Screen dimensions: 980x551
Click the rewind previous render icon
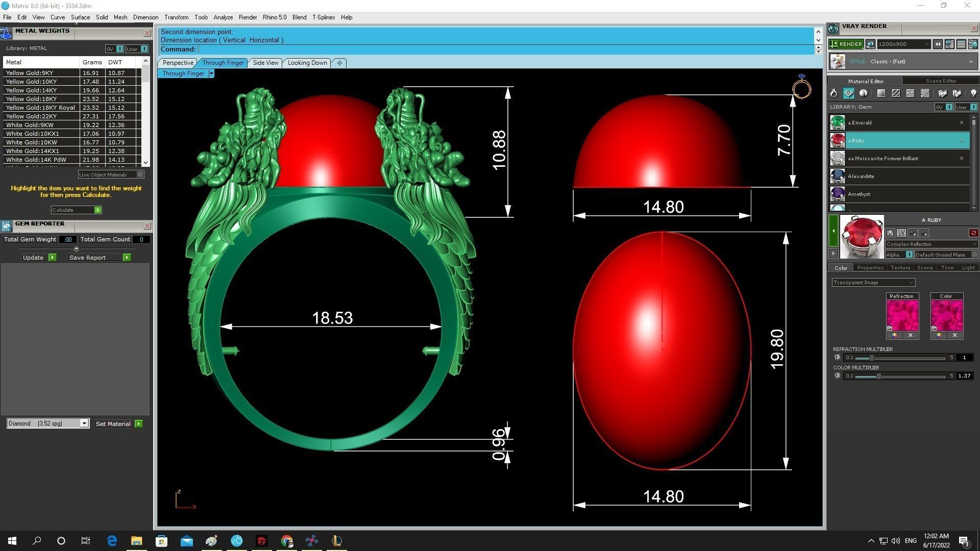tap(938, 44)
